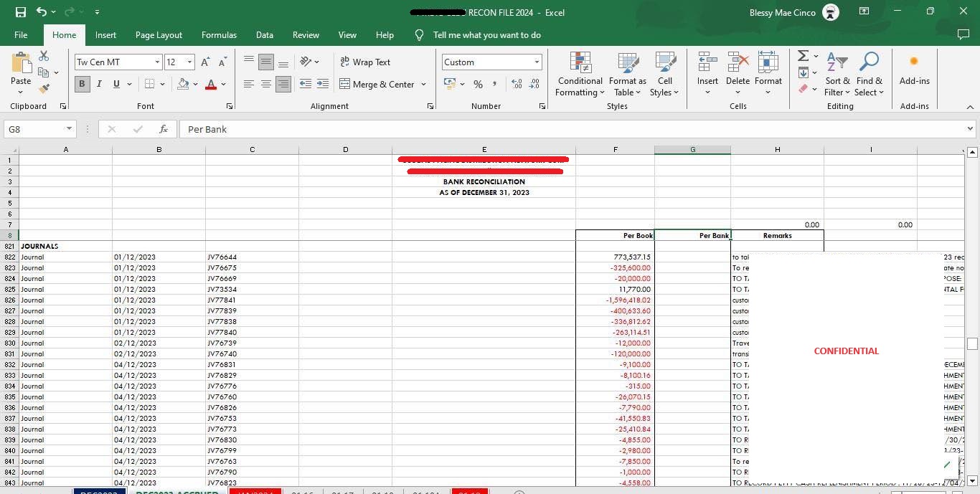
Task: Toggle underline formatting
Action: click(x=116, y=84)
